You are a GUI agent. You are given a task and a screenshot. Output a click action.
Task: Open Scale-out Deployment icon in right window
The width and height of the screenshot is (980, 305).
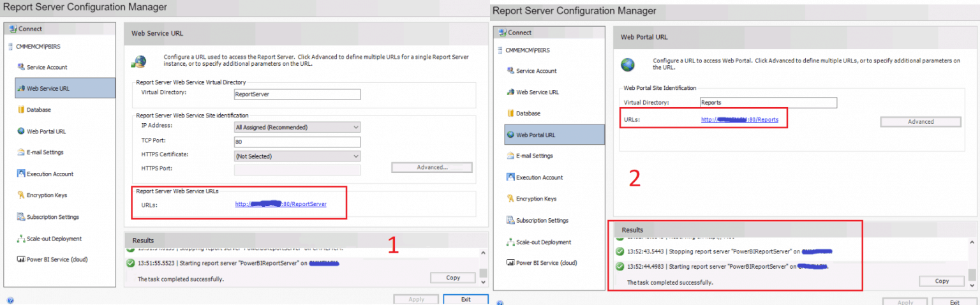point(510,242)
